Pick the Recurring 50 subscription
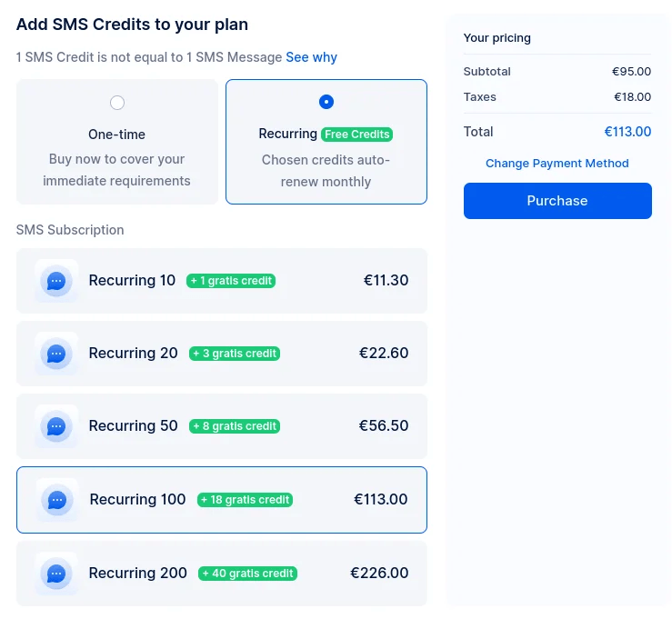 pos(222,426)
